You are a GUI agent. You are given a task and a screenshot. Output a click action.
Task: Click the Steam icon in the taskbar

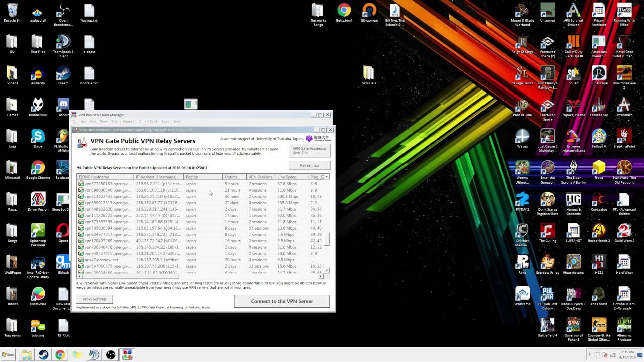(x=43, y=355)
